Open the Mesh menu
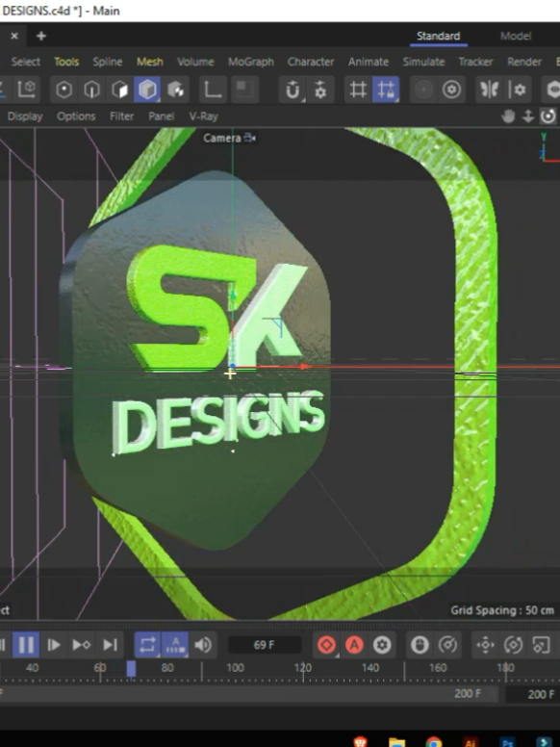 [x=149, y=62]
